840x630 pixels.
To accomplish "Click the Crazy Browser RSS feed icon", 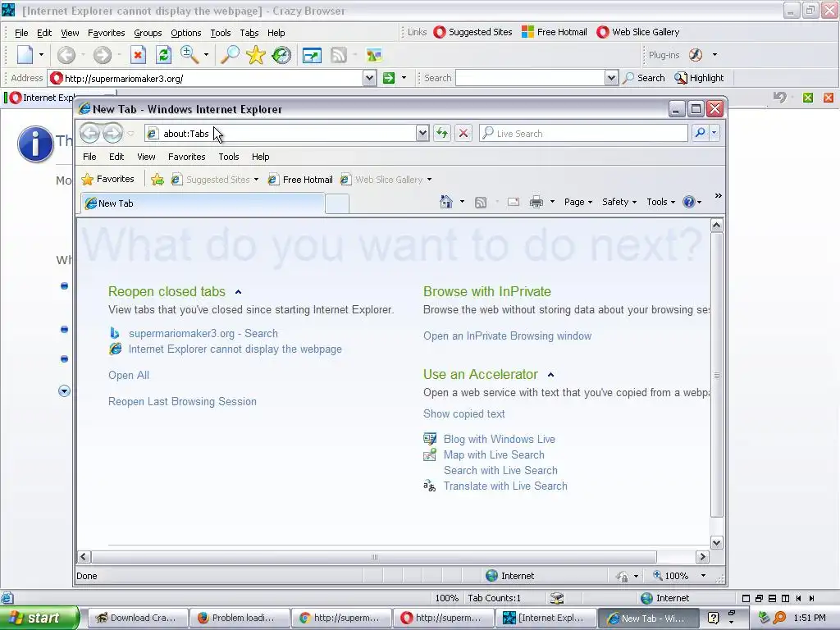I will [339, 55].
